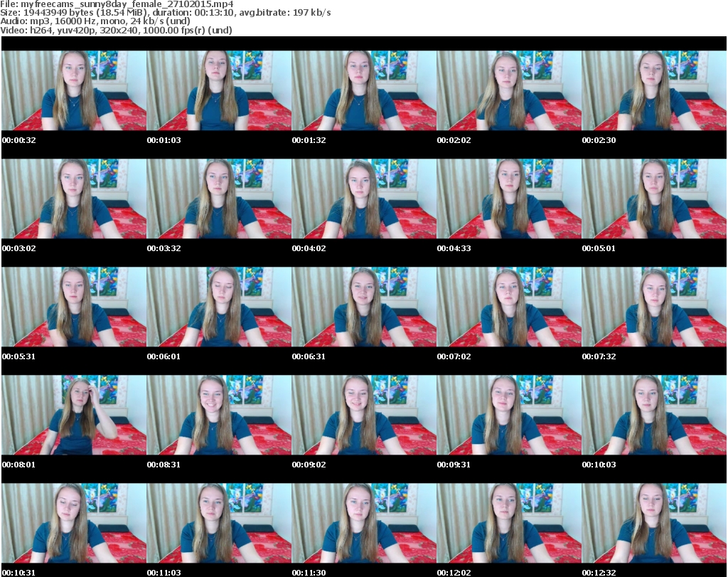Select the thumbnail frame at 00:01:32
The image size is (728, 577).
364,90
